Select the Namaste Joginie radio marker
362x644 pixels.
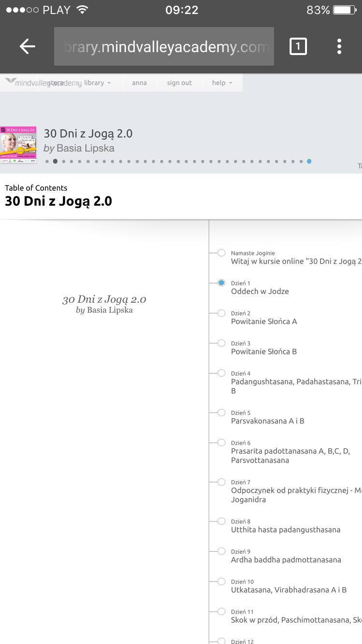221,252
